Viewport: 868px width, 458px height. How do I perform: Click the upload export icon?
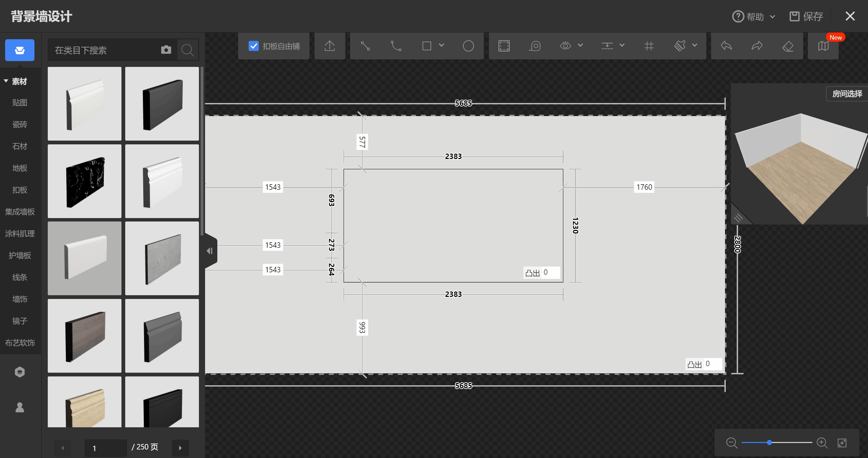(330, 46)
